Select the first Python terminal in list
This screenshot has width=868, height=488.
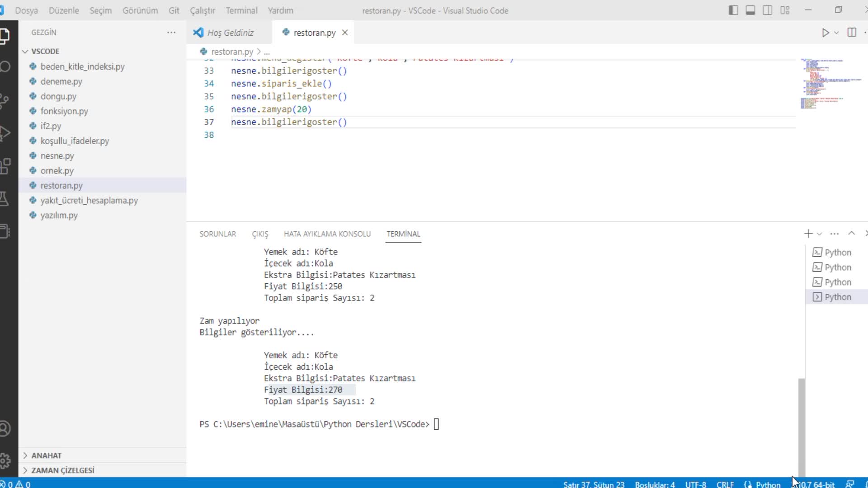[836, 252]
